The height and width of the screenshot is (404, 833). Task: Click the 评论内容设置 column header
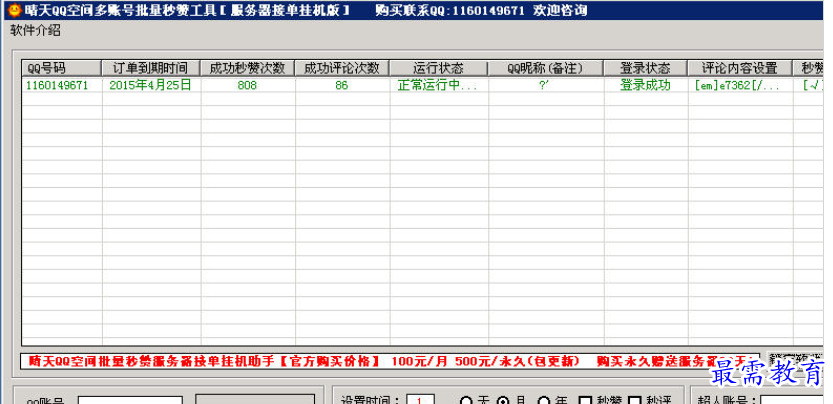(x=740, y=68)
